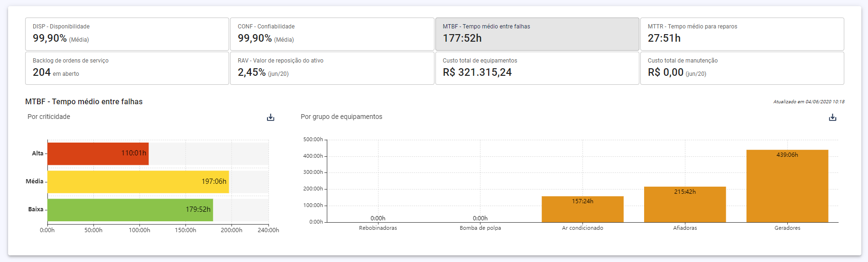This screenshot has width=868, height=262.
Task: Click the Geradores bar showing 439:06h
Action: point(787,186)
